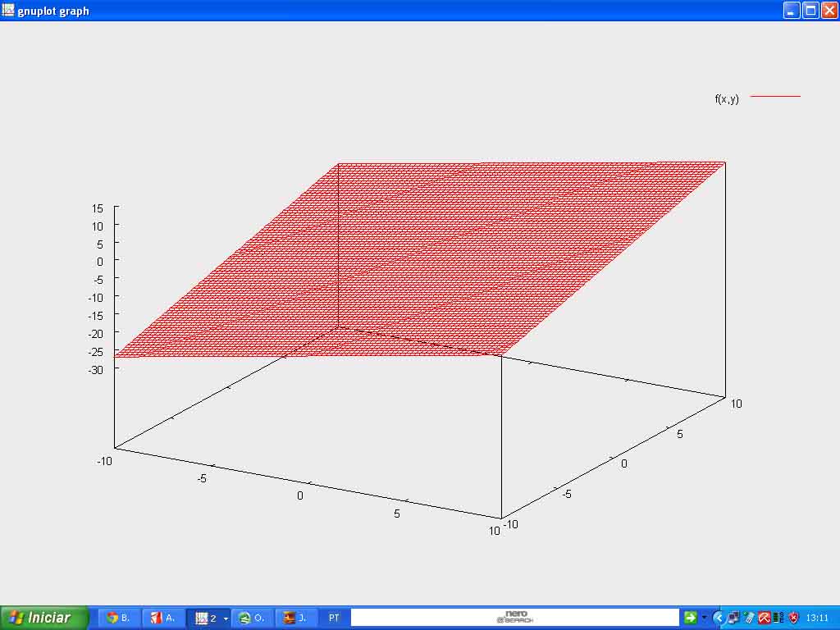Open the Avira umbrella icon in system tray
This screenshot has width=840, height=630.
(x=764, y=617)
